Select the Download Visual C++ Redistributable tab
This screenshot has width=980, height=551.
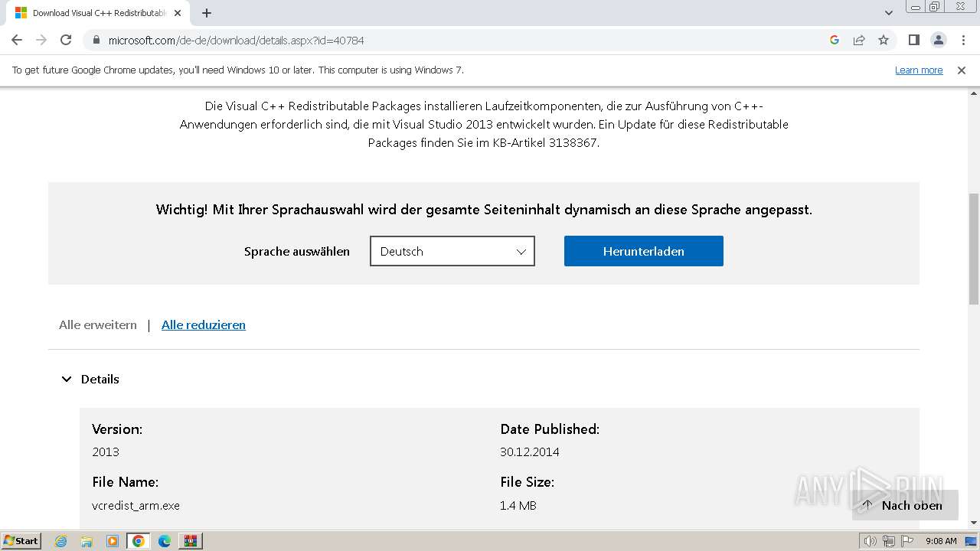click(x=98, y=13)
